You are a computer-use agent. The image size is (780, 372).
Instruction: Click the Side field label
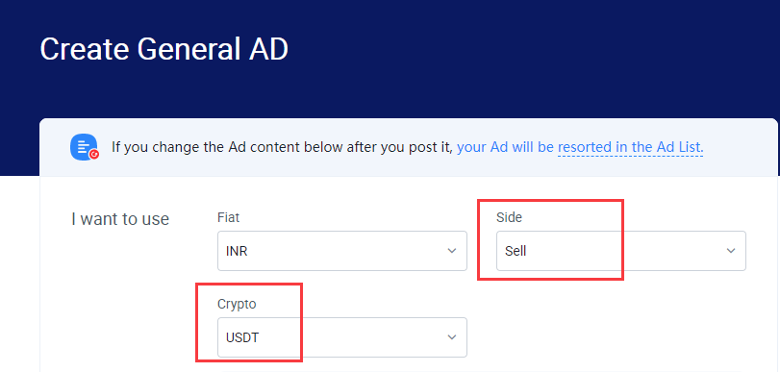tap(509, 217)
